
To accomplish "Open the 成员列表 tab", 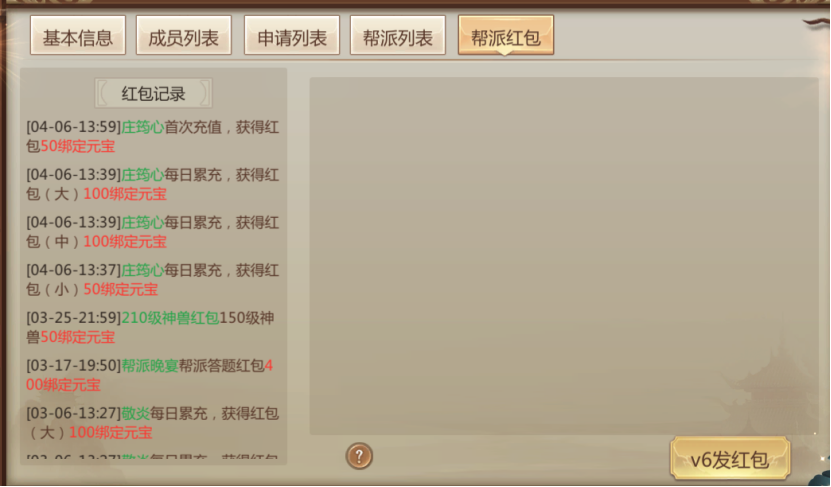I will pos(184,36).
